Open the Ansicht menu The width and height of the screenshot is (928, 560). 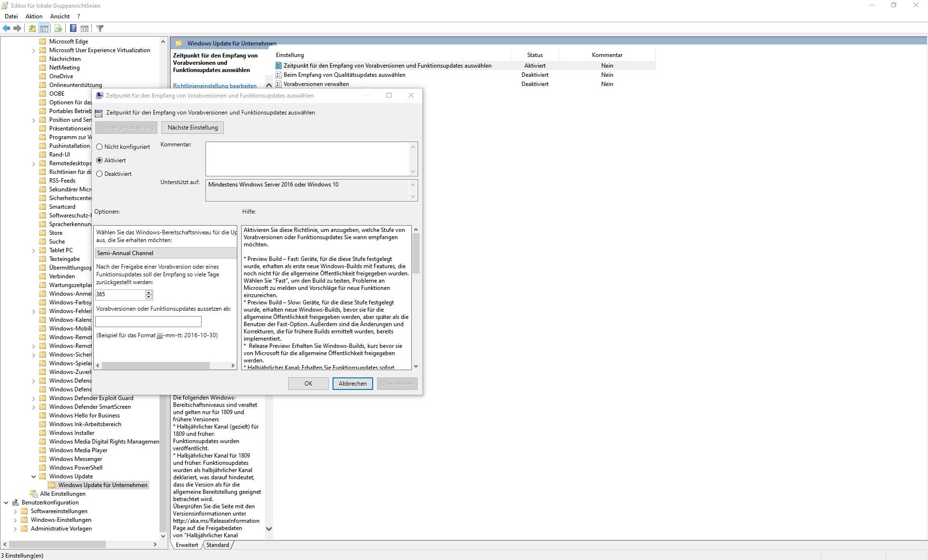pos(60,16)
